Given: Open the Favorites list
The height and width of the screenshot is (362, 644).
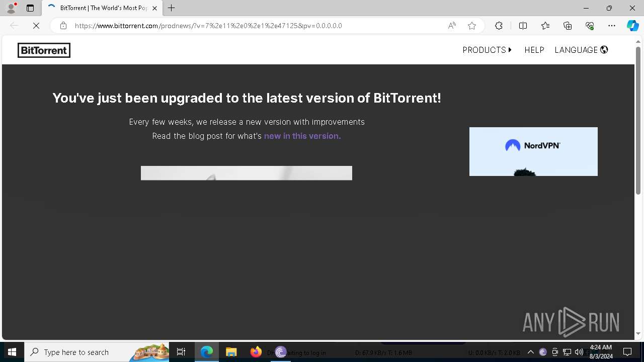Looking at the screenshot, I should point(545,26).
